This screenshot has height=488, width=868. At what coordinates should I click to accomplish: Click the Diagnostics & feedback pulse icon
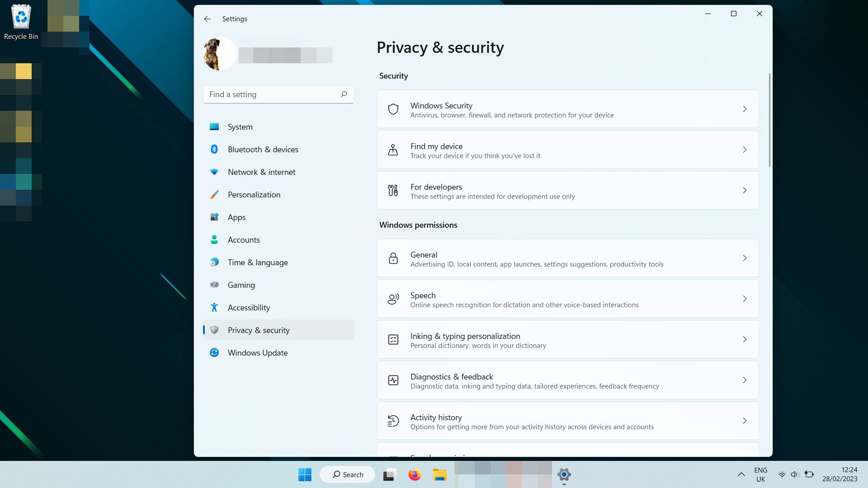coord(393,380)
